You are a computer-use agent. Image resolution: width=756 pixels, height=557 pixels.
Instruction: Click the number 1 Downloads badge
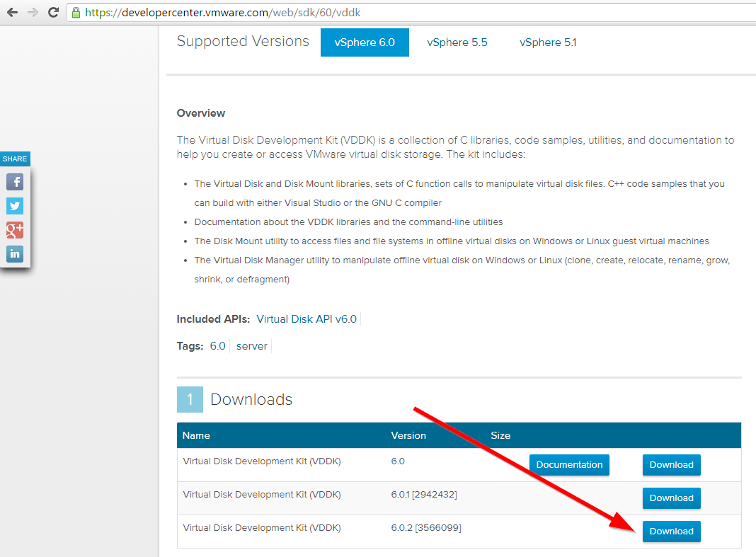click(x=190, y=399)
